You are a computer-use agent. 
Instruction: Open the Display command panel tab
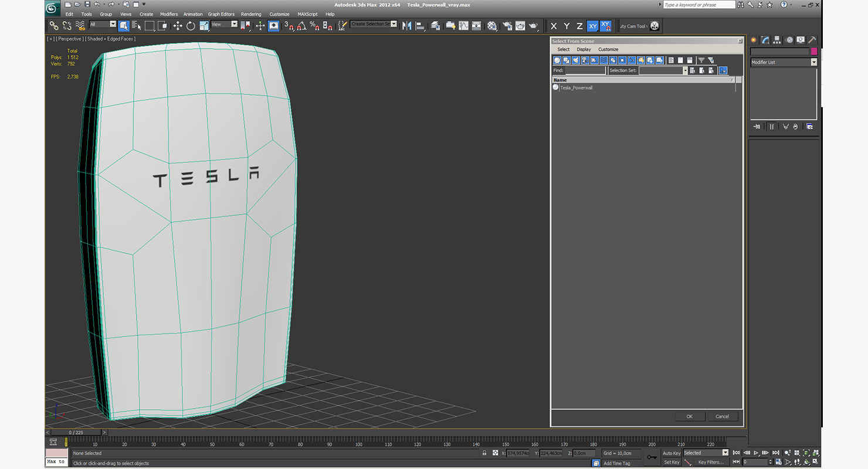801,40
